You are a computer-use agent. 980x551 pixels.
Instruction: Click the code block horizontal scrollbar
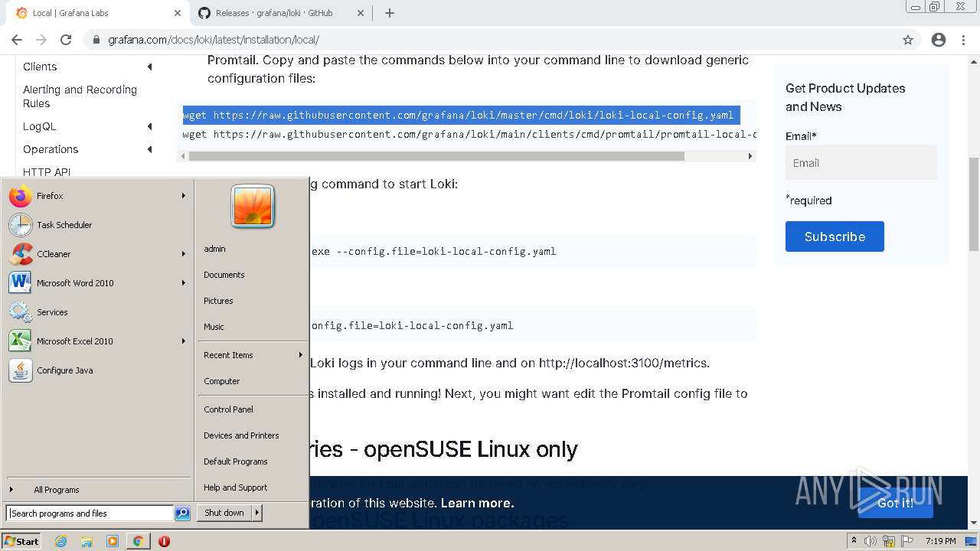point(436,156)
